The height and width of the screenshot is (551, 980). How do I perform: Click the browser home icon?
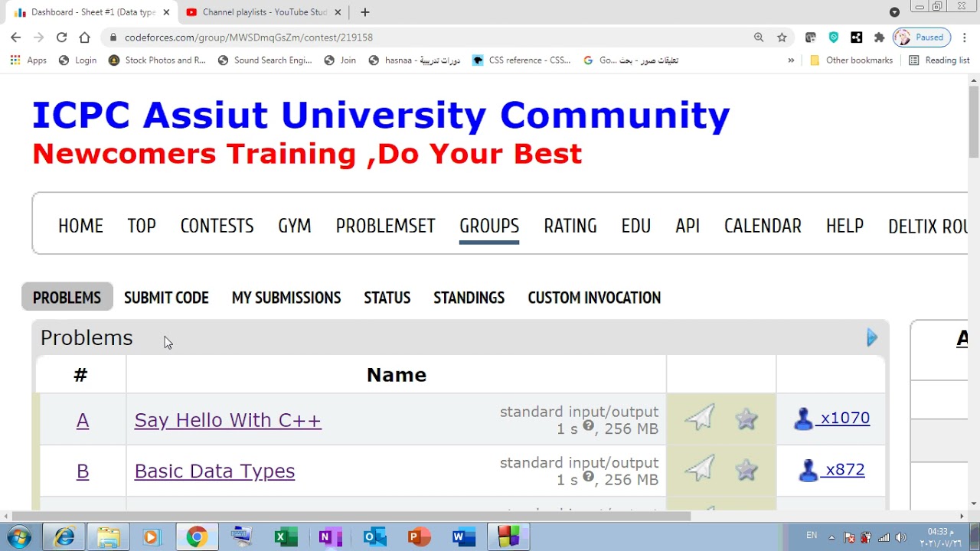84,37
